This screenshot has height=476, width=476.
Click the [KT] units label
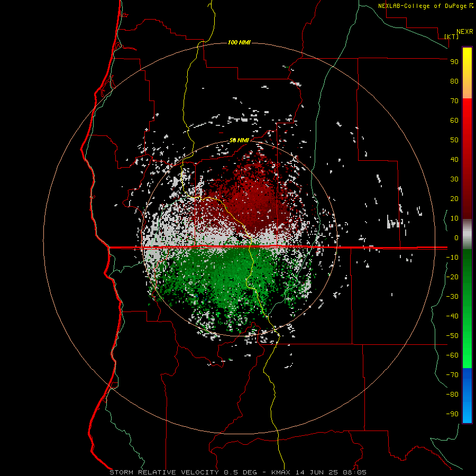click(x=452, y=36)
